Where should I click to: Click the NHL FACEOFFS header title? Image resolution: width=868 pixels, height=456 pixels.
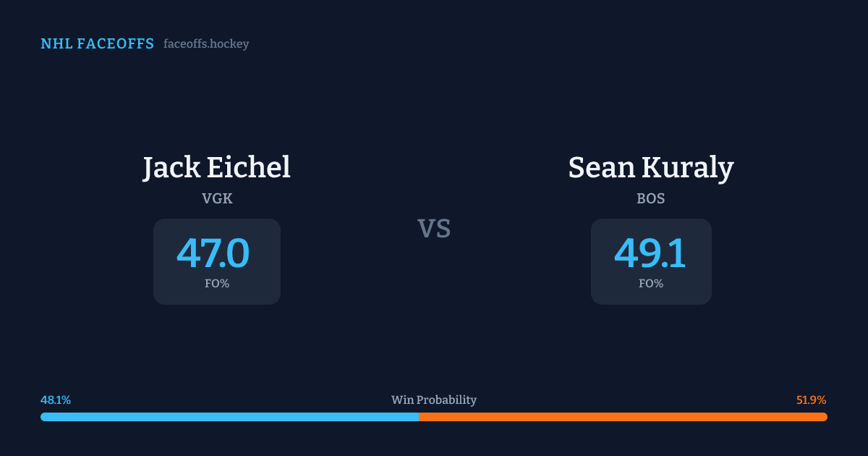click(97, 44)
